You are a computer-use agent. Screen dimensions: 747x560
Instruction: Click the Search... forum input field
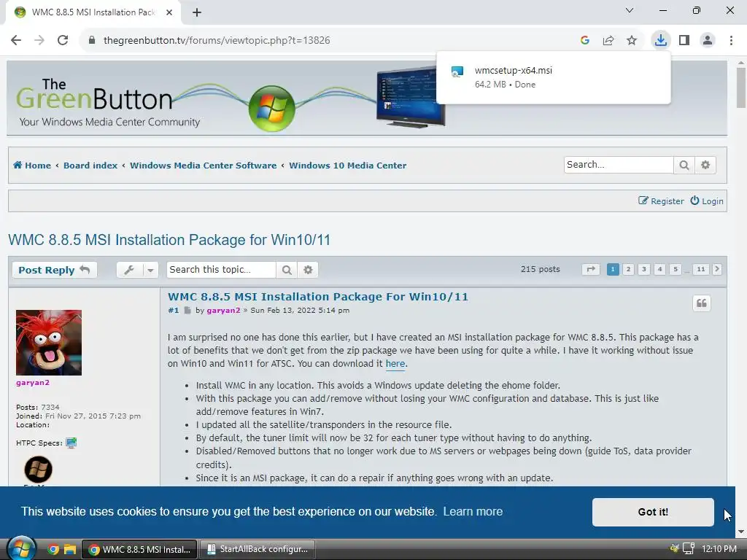(x=619, y=165)
